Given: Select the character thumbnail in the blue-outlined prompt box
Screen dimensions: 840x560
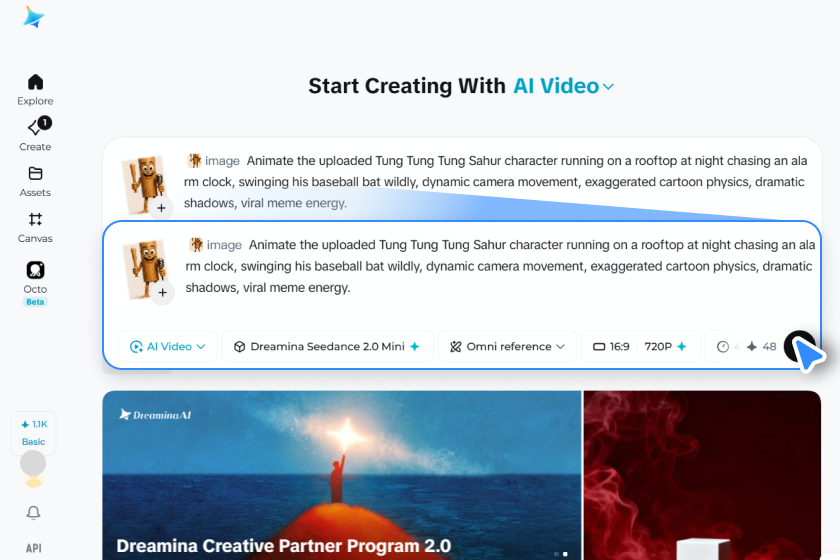Looking at the screenshot, I should click(x=144, y=268).
